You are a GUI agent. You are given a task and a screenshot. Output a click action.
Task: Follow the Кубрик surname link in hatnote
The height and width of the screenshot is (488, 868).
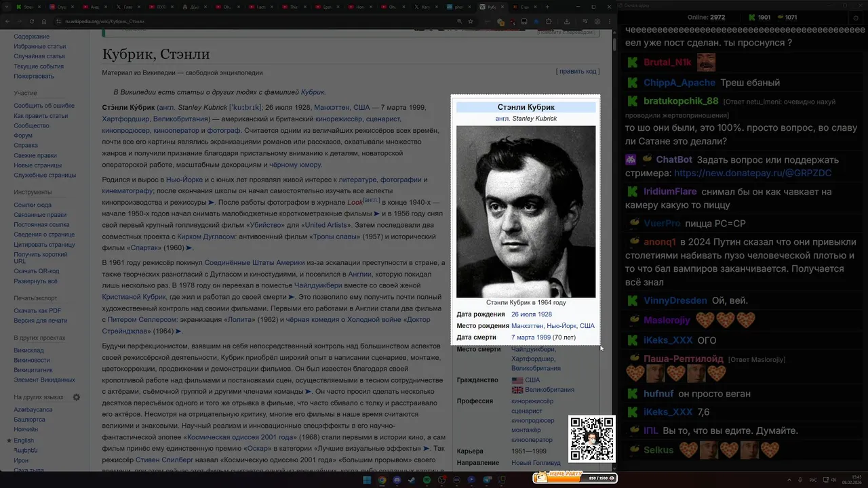[x=313, y=92]
